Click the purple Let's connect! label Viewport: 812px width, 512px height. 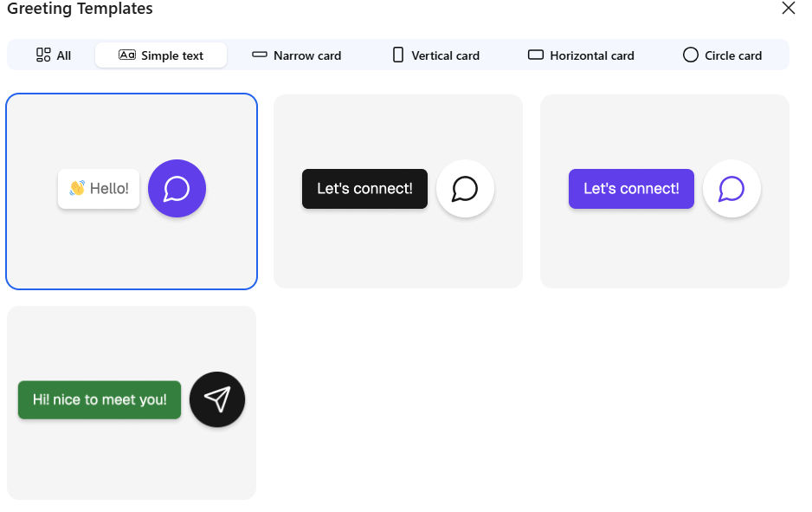(631, 188)
